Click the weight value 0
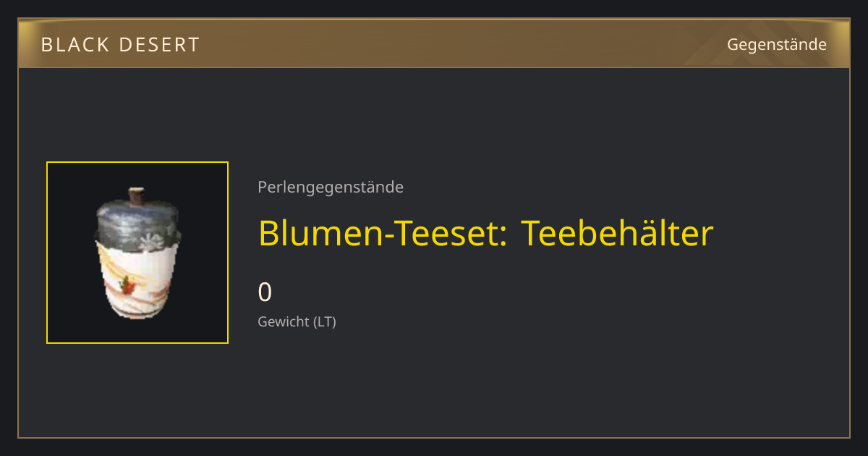The width and height of the screenshot is (868, 456). (x=265, y=292)
